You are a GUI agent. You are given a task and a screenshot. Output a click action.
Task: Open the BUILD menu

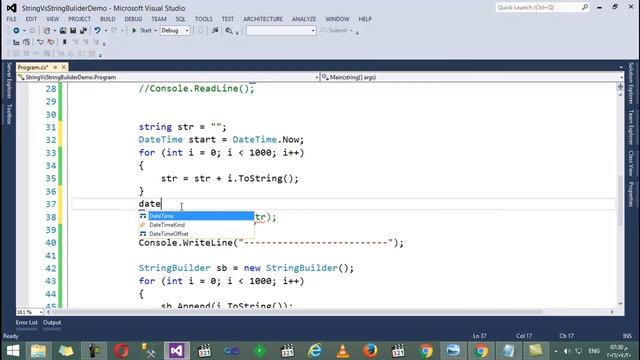pyautogui.click(x=108, y=19)
